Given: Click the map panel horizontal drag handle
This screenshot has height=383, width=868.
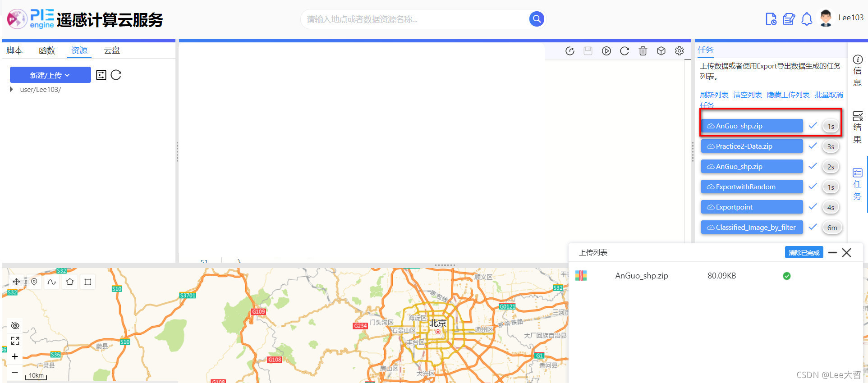Looking at the screenshot, I should pyautogui.click(x=445, y=265).
